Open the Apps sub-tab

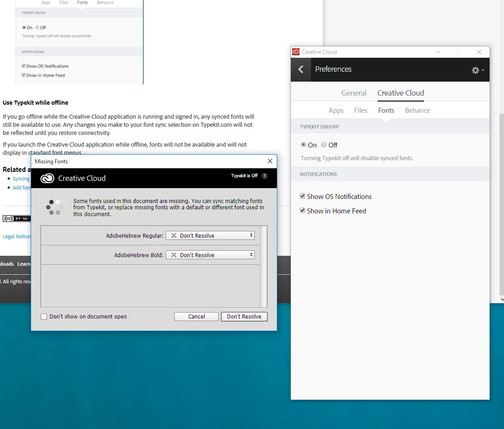click(336, 111)
